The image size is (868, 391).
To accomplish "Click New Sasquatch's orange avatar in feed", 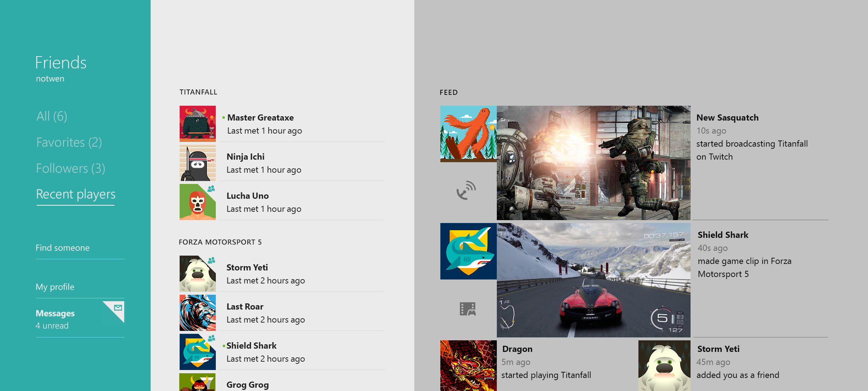I will (x=468, y=134).
